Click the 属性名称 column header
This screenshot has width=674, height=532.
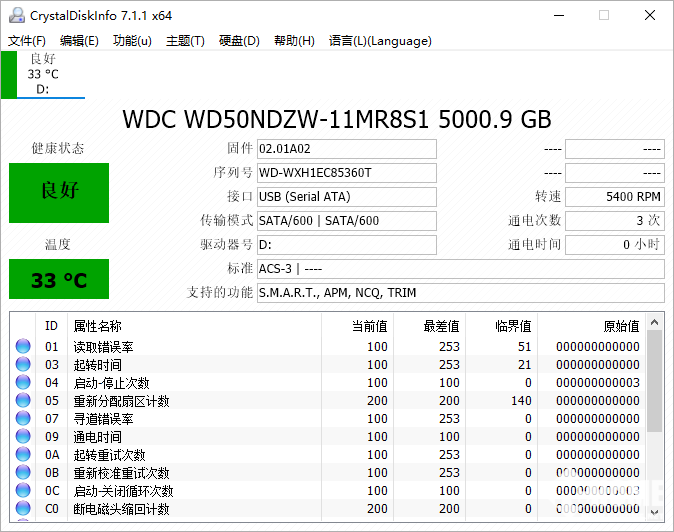point(97,326)
